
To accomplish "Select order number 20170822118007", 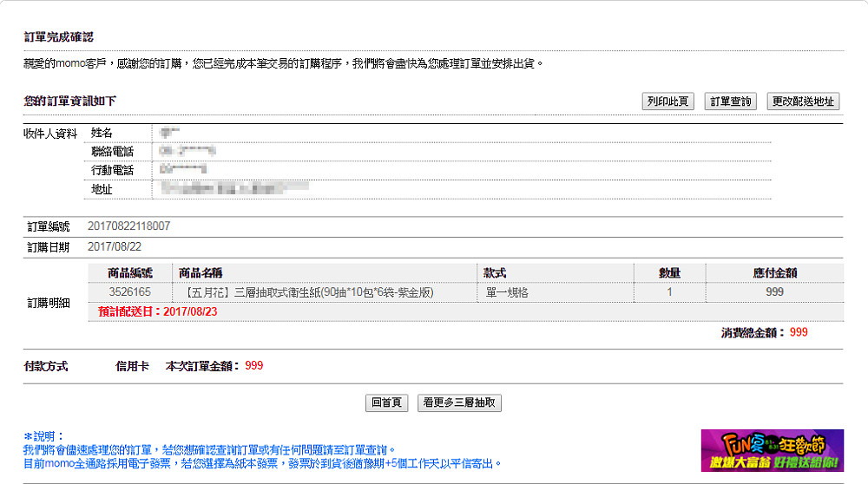I will coord(129,226).
